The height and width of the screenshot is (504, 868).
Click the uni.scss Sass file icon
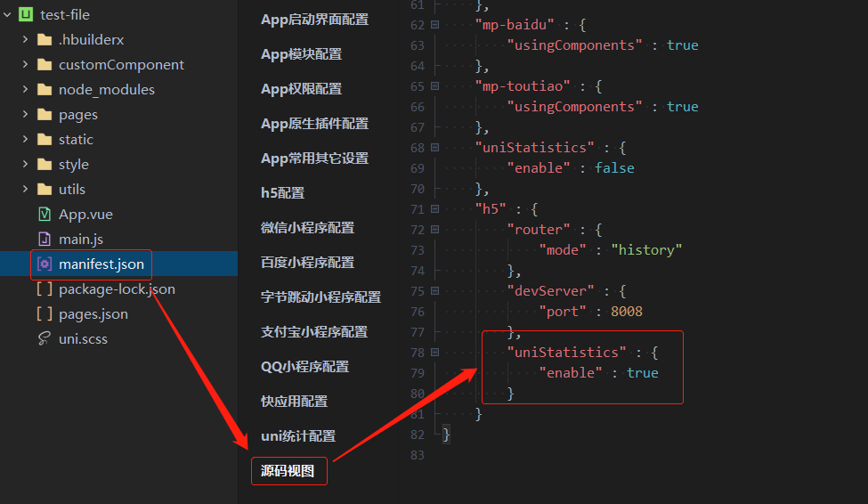pyautogui.click(x=45, y=339)
